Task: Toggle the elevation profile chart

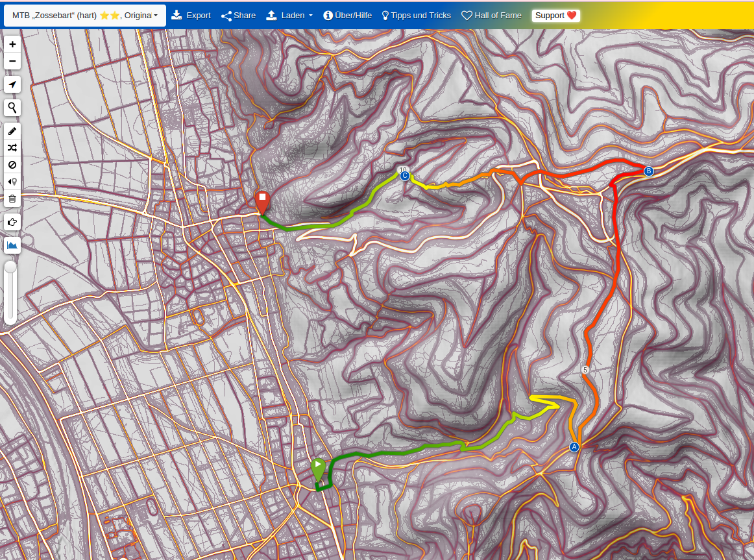Action: tap(12, 245)
